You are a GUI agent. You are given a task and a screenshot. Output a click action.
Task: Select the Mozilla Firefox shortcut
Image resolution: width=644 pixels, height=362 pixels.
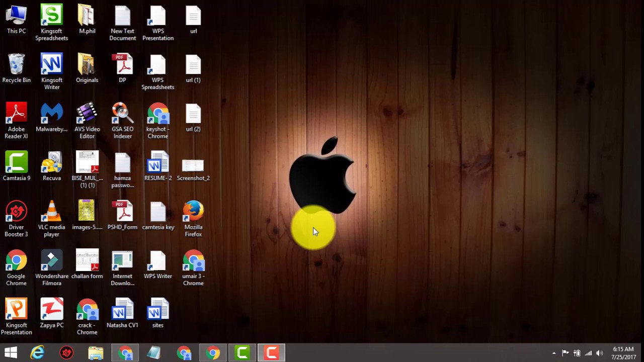coord(193,219)
